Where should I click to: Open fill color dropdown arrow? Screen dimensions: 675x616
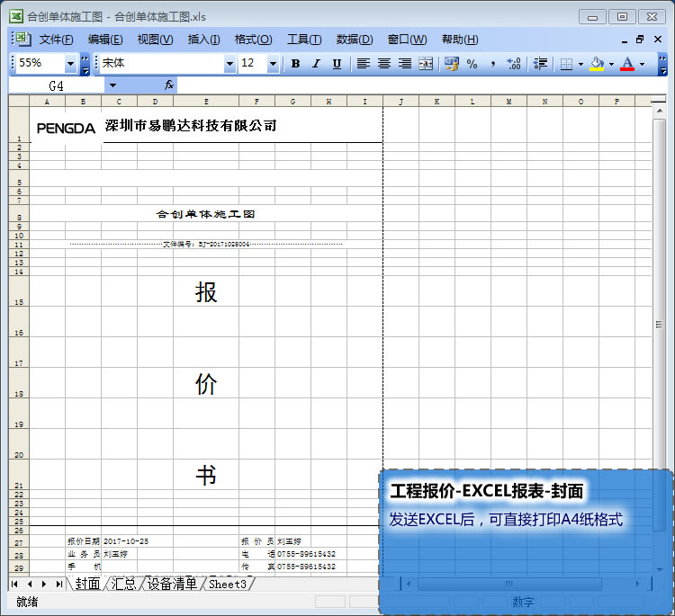pos(611,64)
